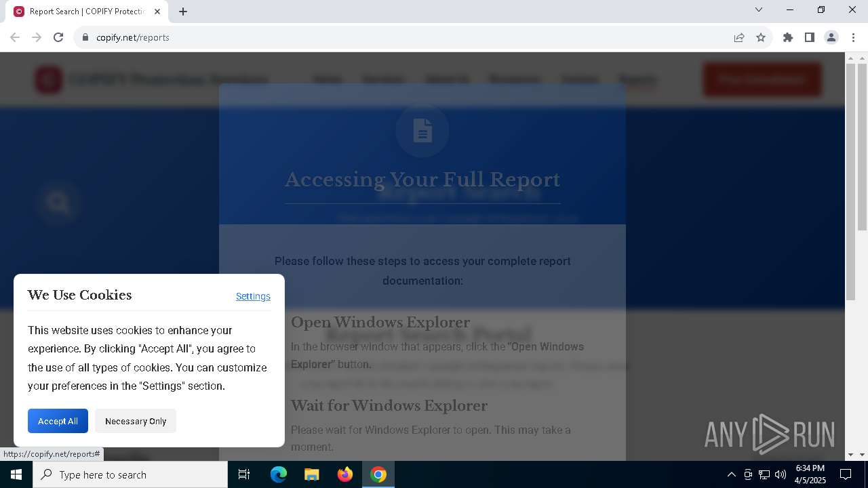Choose Necessary Only cookies

point(136,421)
